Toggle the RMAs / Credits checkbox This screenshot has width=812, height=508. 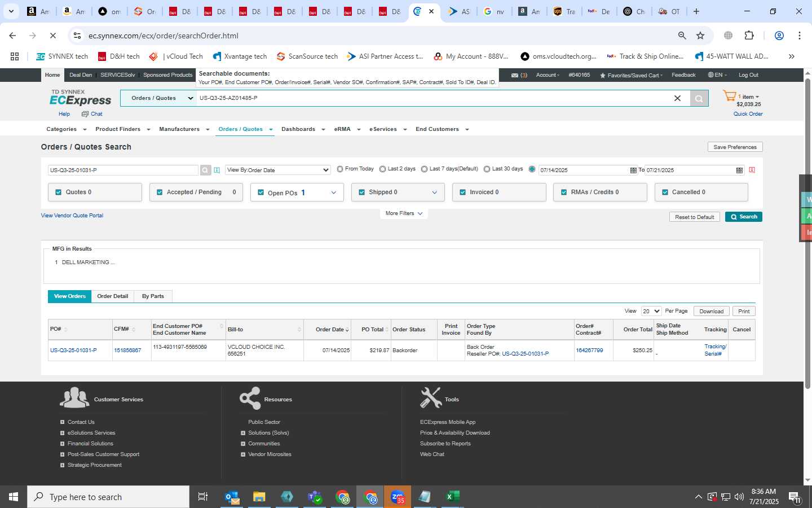tap(563, 192)
